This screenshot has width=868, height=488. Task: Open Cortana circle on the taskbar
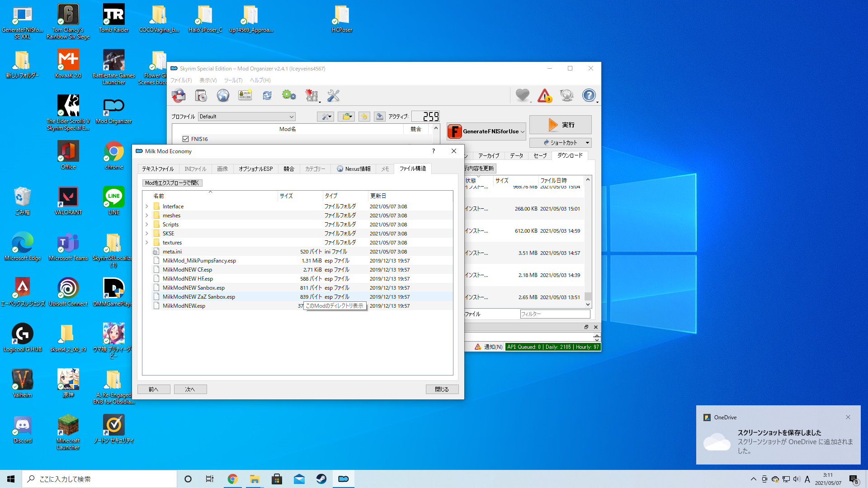[188, 479]
